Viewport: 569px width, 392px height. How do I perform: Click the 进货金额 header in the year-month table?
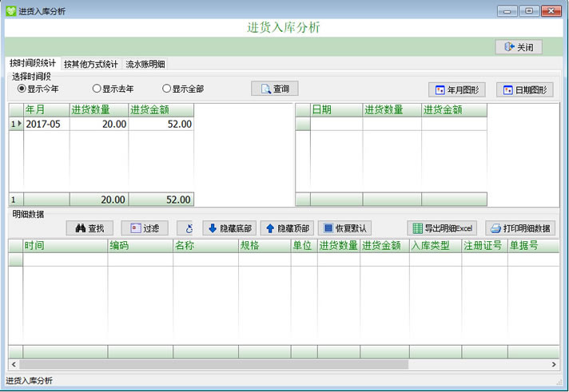161,110
